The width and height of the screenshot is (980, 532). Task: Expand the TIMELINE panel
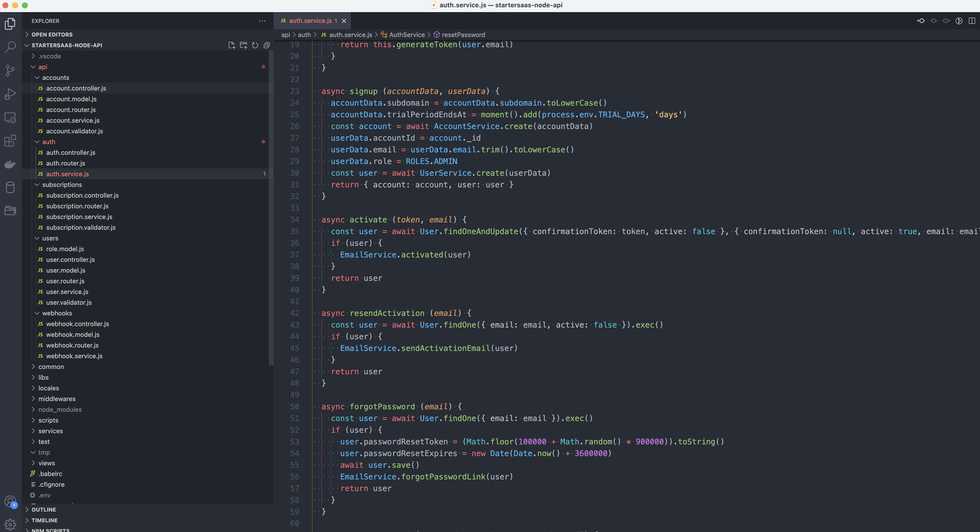coord(148,521)
